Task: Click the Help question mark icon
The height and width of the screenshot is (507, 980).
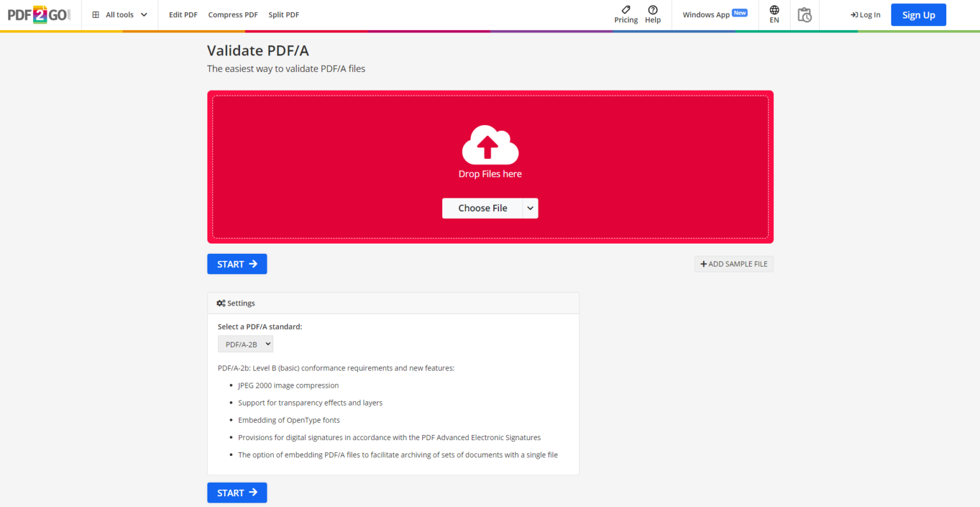Action: coord(653,11)
